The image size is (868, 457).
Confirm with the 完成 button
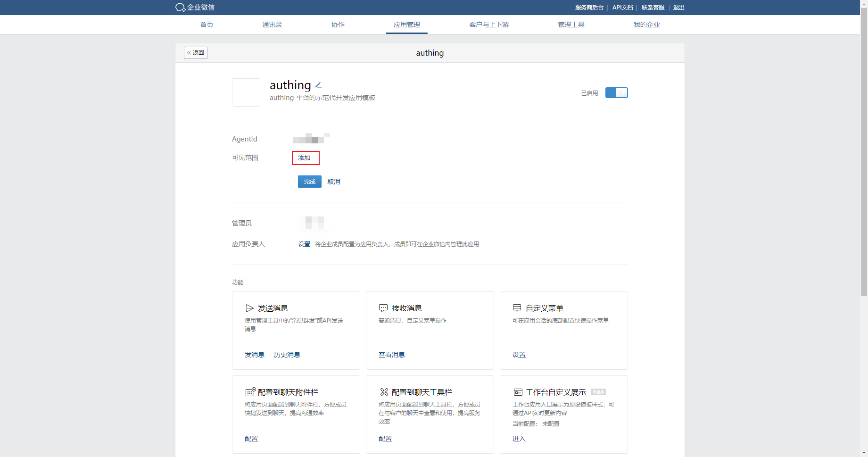[309, 182]
